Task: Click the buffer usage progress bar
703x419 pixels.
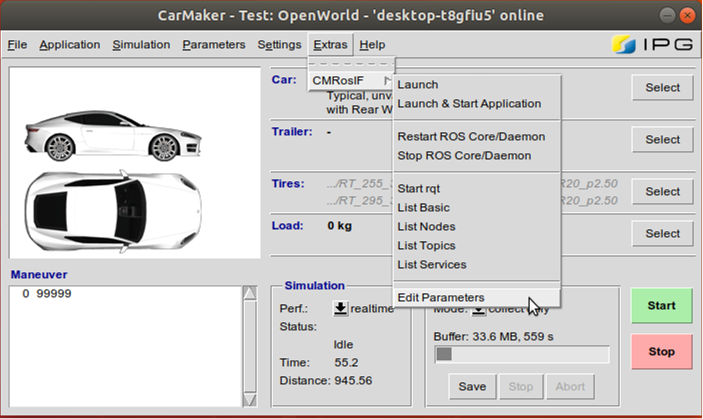Action: [522, 354]
